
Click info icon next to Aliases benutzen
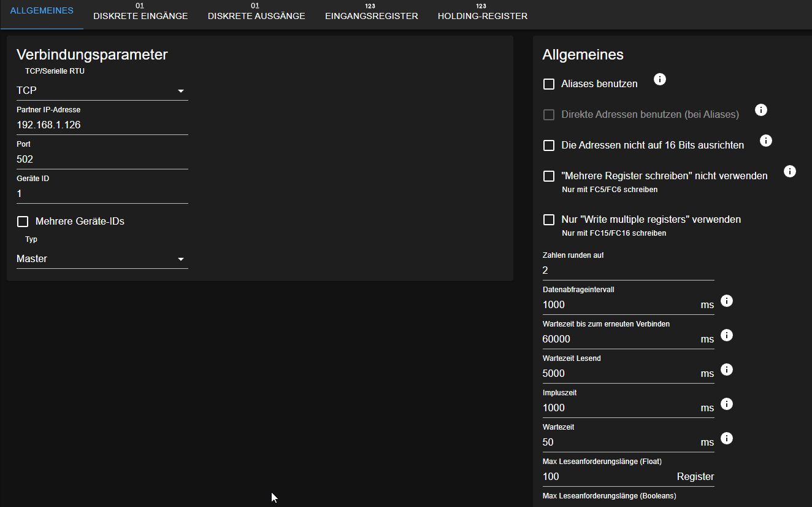tap(660, 80)
